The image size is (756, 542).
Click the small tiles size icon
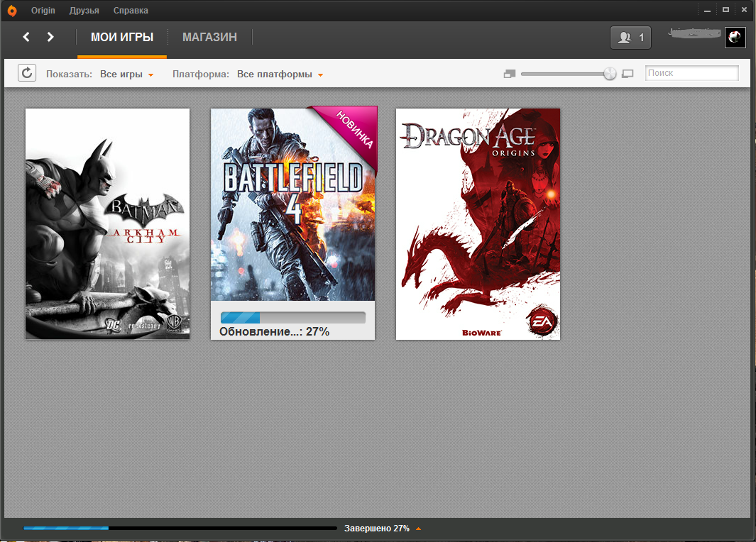(x=510, y=74)
